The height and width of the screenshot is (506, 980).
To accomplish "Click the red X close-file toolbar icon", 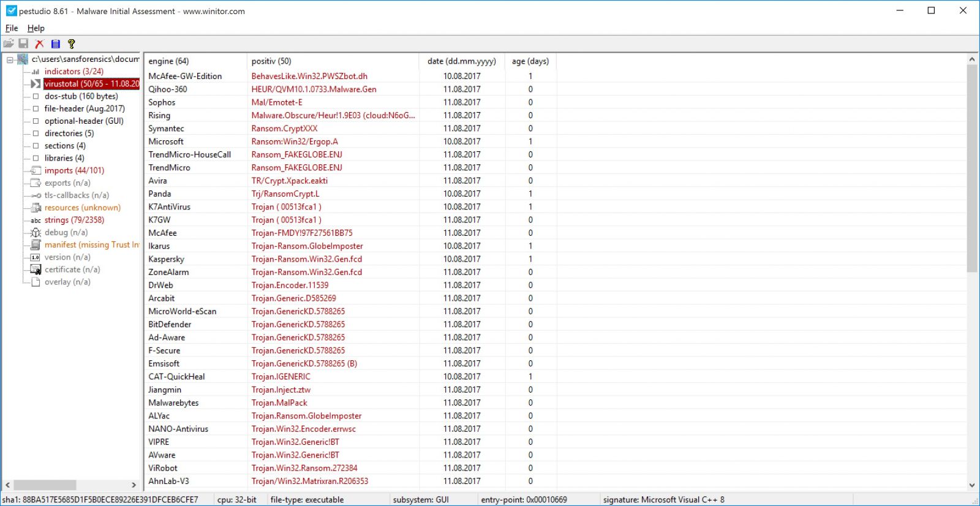I will tap(40, 43).
